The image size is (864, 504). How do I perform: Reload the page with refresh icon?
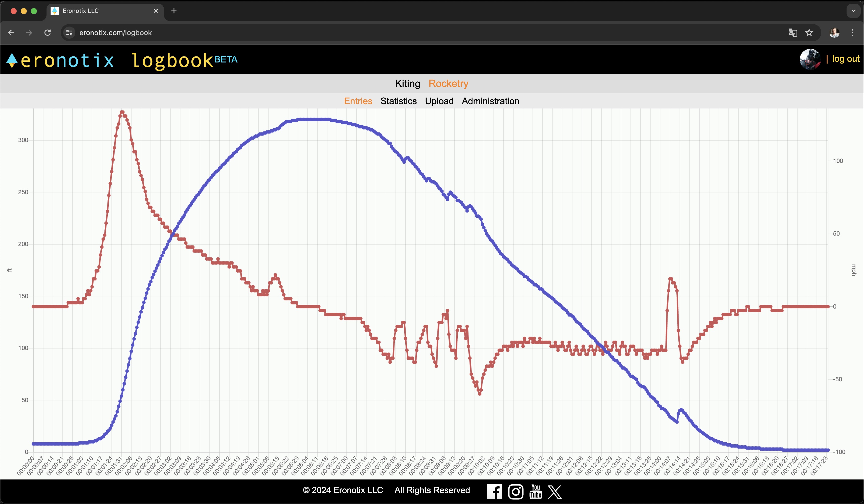click(48, 33)
